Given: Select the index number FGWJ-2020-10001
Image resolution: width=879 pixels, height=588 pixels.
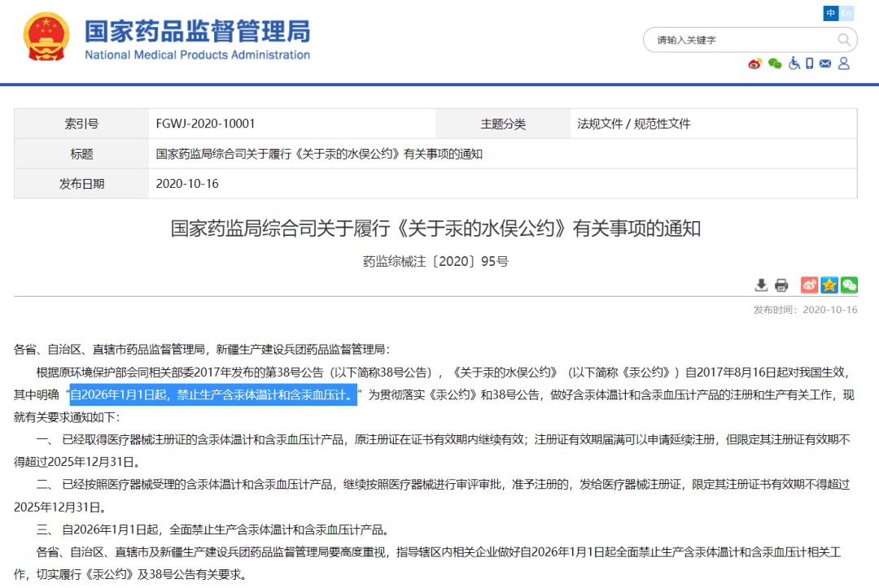Looking at the screenshot, I should pyautogui.click(x=205, y=124).
